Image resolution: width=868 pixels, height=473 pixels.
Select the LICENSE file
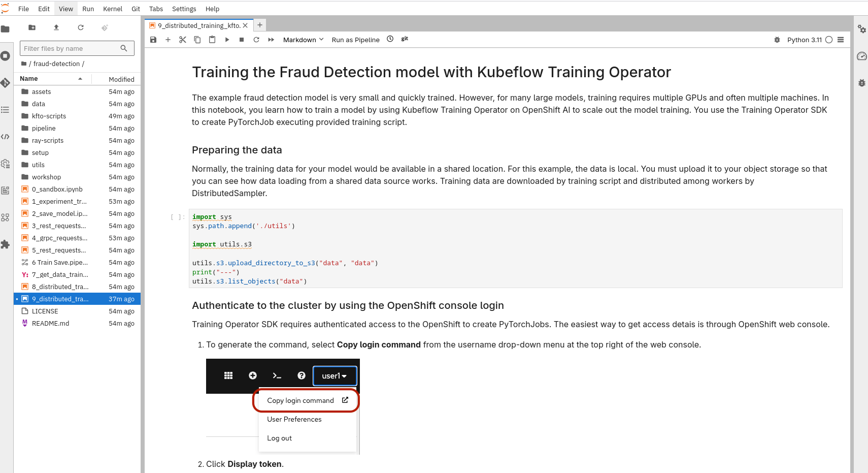point(77,311)
